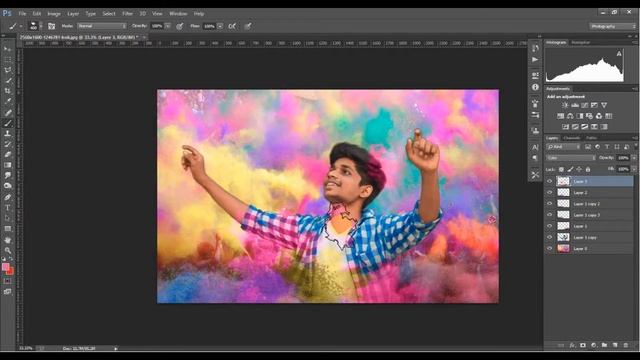Select the Lasso tool

(7, 70)
